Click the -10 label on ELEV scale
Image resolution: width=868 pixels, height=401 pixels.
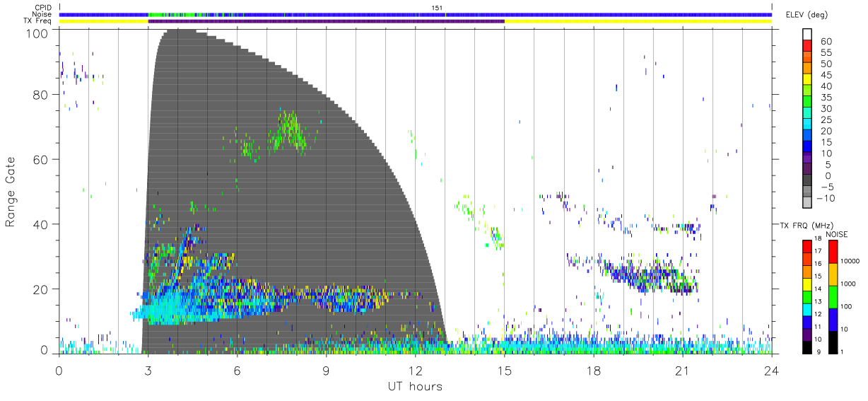[x=824, y=198]
